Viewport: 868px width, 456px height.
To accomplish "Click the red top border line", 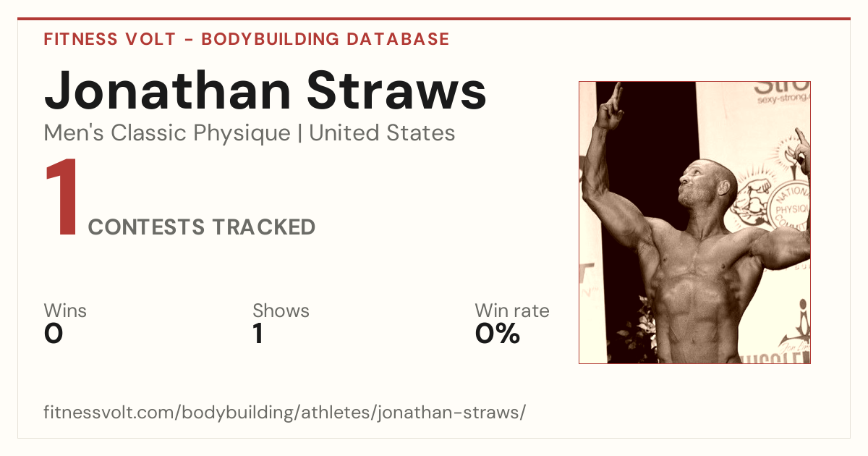I will [x=434, y=20].
